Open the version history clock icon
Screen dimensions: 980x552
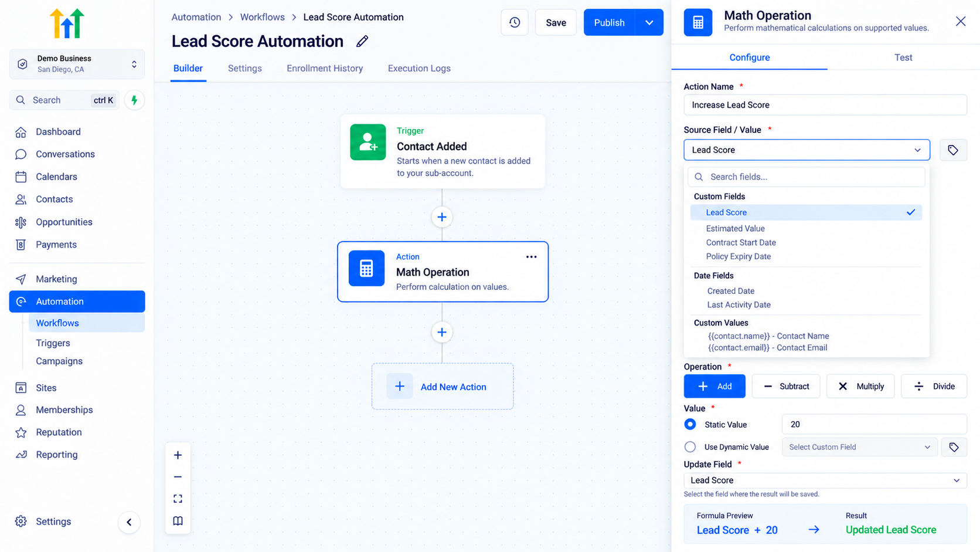click(x=515, y=22)
